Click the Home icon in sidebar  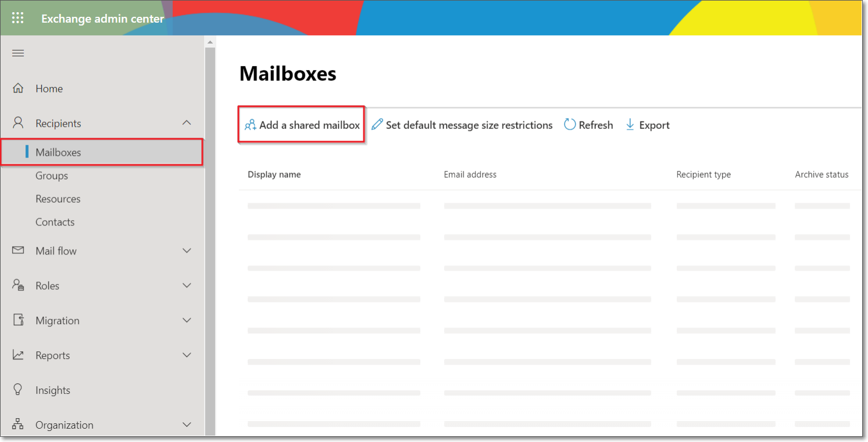click(18, 88)
